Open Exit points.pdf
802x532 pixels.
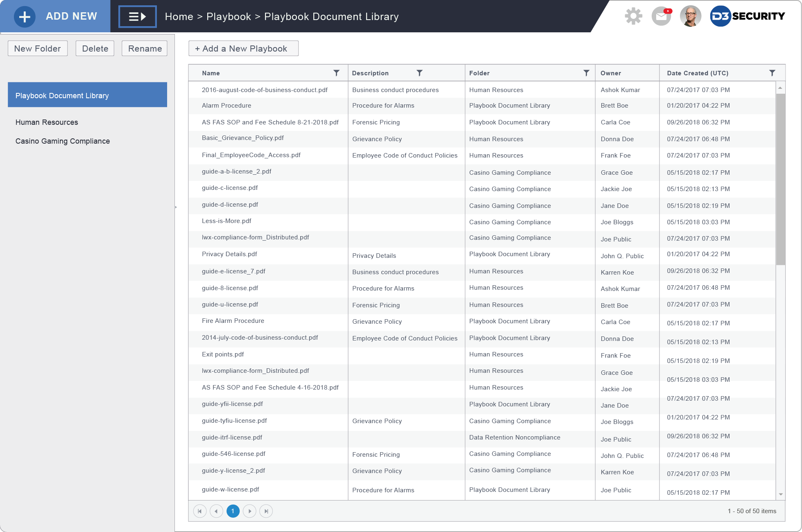click(x=223, y=354)
